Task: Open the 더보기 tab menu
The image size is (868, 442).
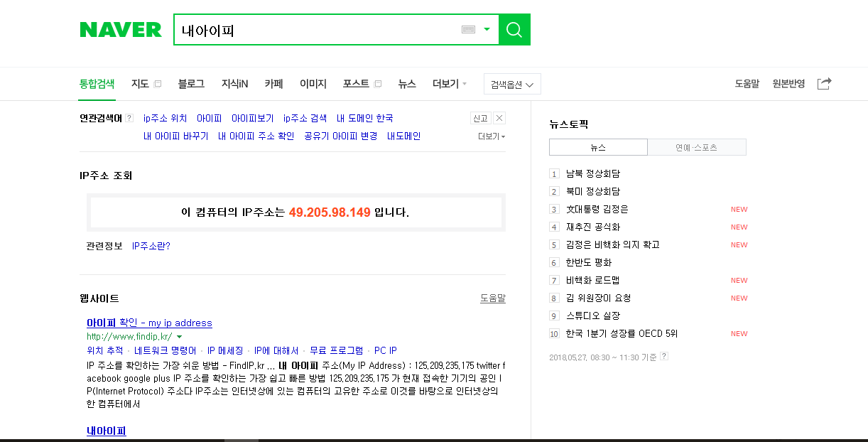Action: [450, 84]
